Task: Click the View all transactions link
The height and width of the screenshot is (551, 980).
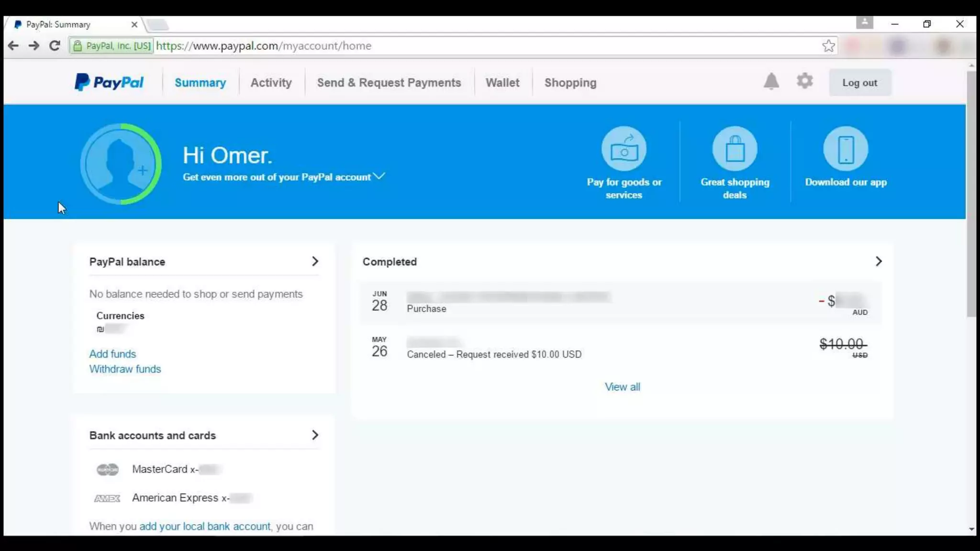Action: (x=622, y=387)
